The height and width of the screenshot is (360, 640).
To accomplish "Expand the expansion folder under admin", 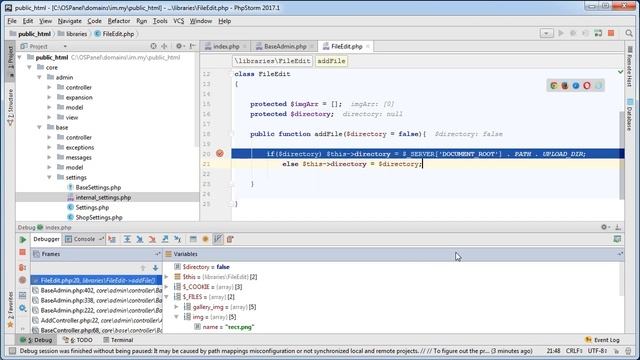I will [49, 97].
